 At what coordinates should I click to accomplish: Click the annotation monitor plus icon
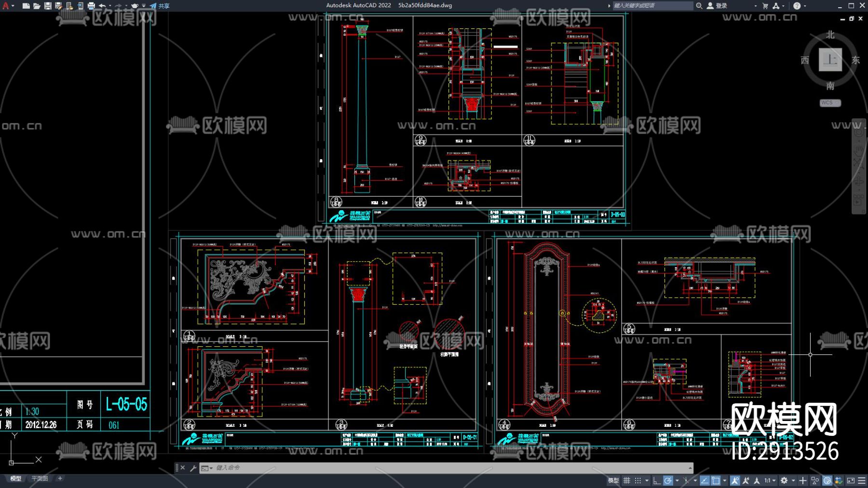[803, 481]
